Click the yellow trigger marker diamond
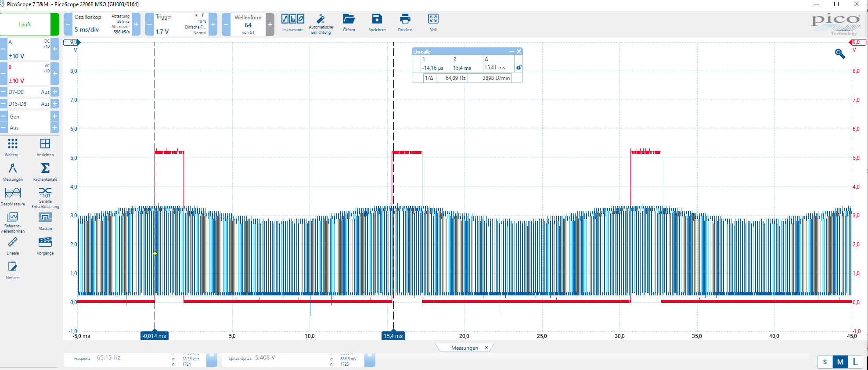The height and width of the screenshot is (370, 868). 155,253
